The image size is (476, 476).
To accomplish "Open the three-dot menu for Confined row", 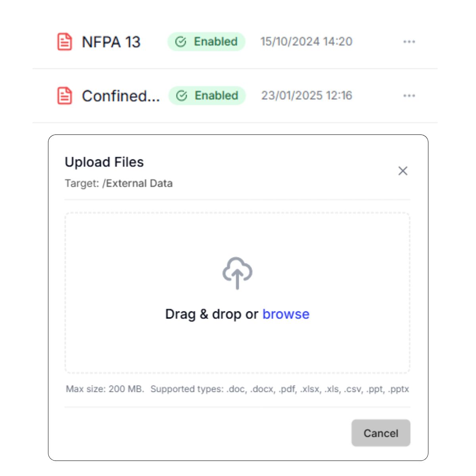I will coord(409,96).
